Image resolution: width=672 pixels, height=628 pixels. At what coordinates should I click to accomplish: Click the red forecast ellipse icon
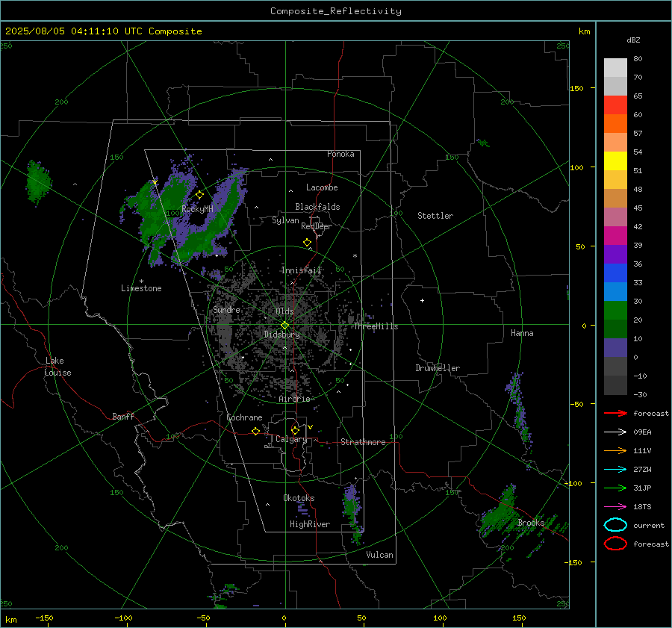click(x=615, y=544)
